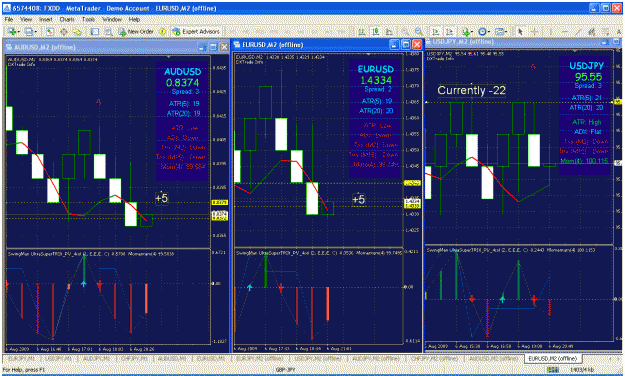Viewport: 625px width, 376px height.
Task: Switch to AUDJPY,M2 (offline) bottom tab
Action: tap(375, 358)
